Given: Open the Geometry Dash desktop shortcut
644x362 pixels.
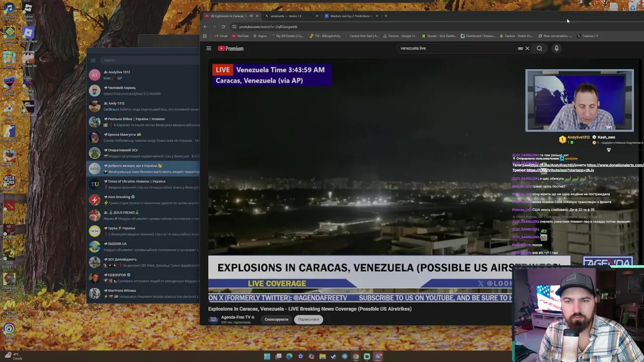Looking at the screenshot, I should pyautogui.click(x=9, y=35).
